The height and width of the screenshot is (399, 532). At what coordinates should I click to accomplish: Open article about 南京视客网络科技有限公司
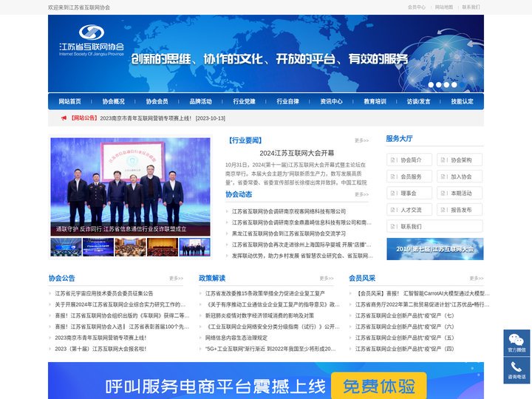[289, 211]
